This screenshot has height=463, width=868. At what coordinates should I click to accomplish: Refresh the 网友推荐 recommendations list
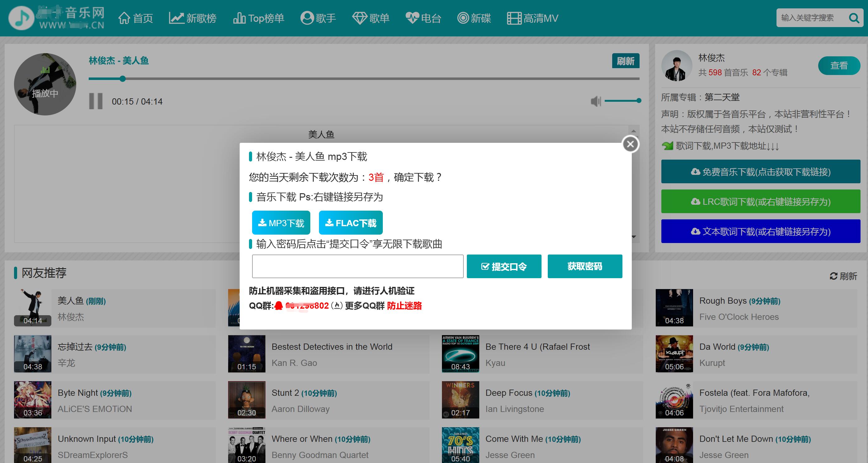pyautogui.click(x=843, y=277)
